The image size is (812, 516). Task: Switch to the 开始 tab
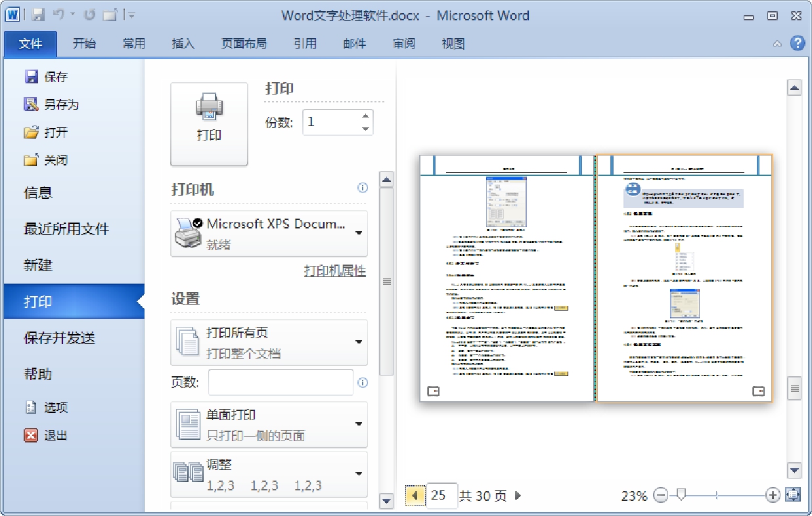pyautogui.click(x=84, y=43)
